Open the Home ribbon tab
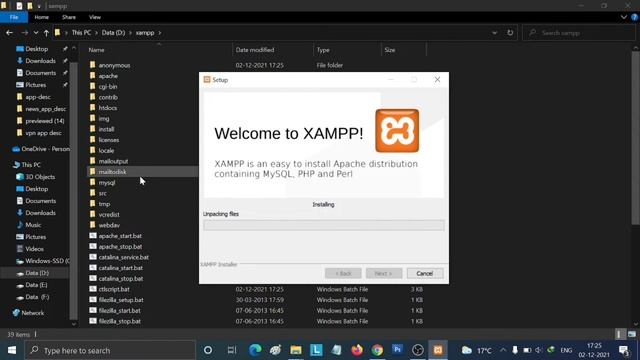This screenshot has height=360, width=640. (42, 17)
